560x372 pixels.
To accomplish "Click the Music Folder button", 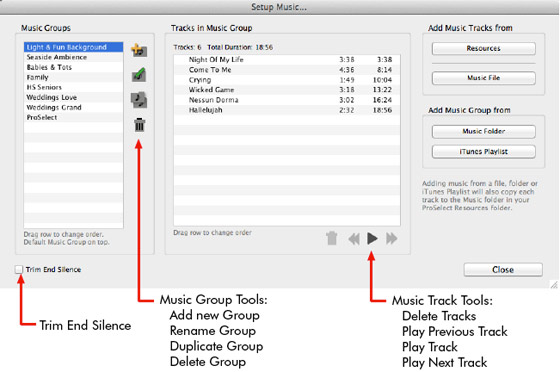I will click(484, 131).
